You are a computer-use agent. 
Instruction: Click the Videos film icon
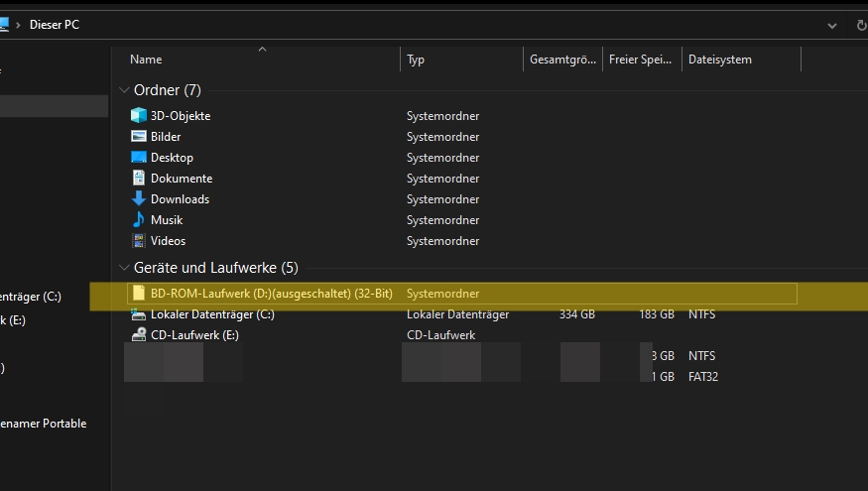pyautogui.click(x=139, y=240)
